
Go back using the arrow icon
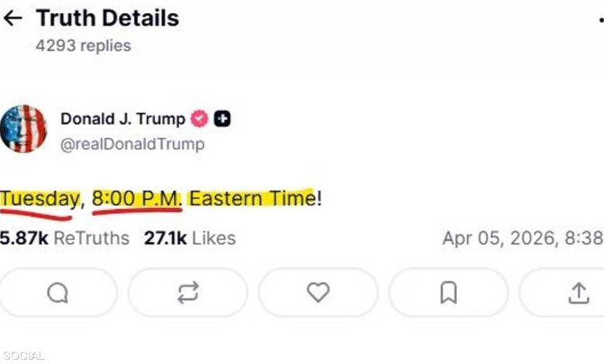tap(13, 18)
